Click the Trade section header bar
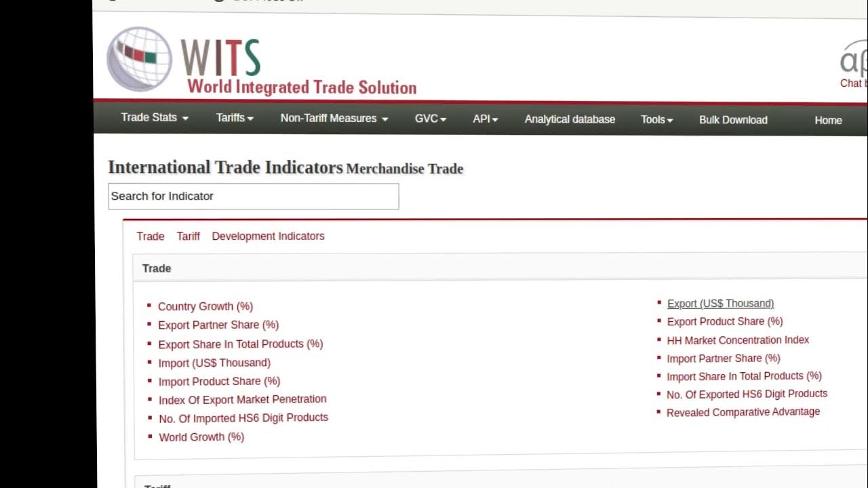 (500, 268)
